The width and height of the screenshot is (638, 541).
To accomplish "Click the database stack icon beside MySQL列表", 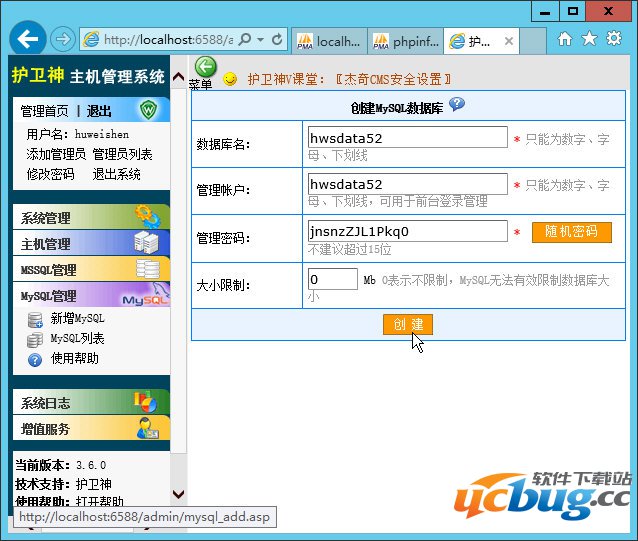I will (x=35, y=340).
